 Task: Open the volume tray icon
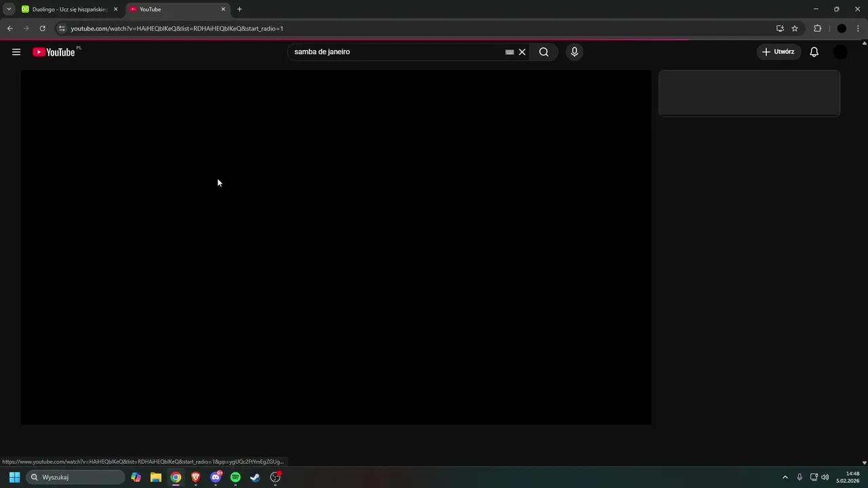pyautogui.click(x=825, y=477)
